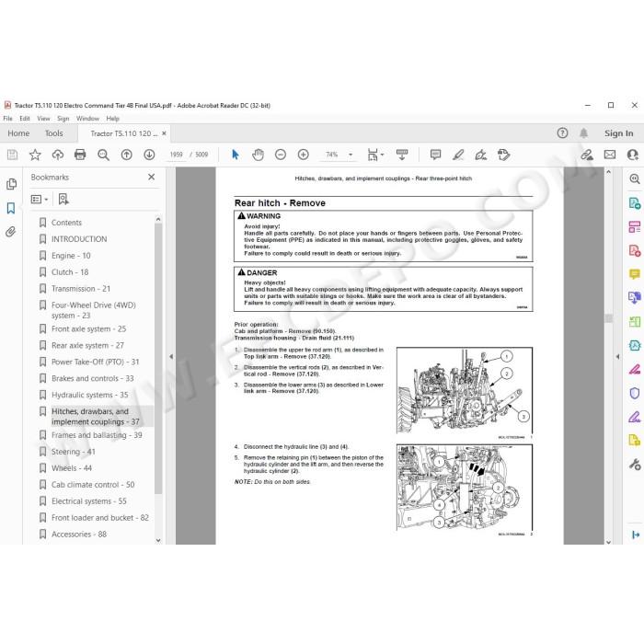Share link to file icon
Image resolution: width=644 pixels, height=644 pixels.
(x=587, y=155)
